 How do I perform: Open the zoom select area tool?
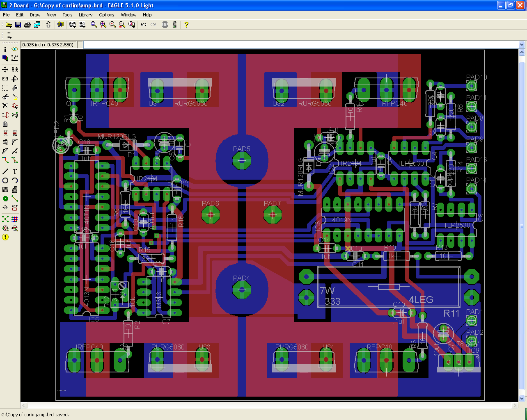click(x=132, y=25)
